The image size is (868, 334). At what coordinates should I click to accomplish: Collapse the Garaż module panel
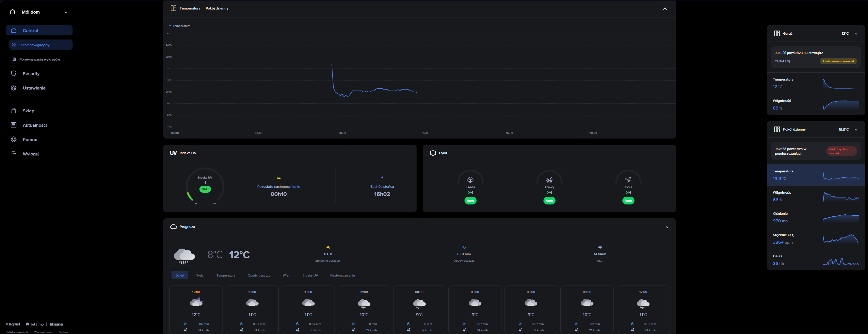(x=855, y=34)
